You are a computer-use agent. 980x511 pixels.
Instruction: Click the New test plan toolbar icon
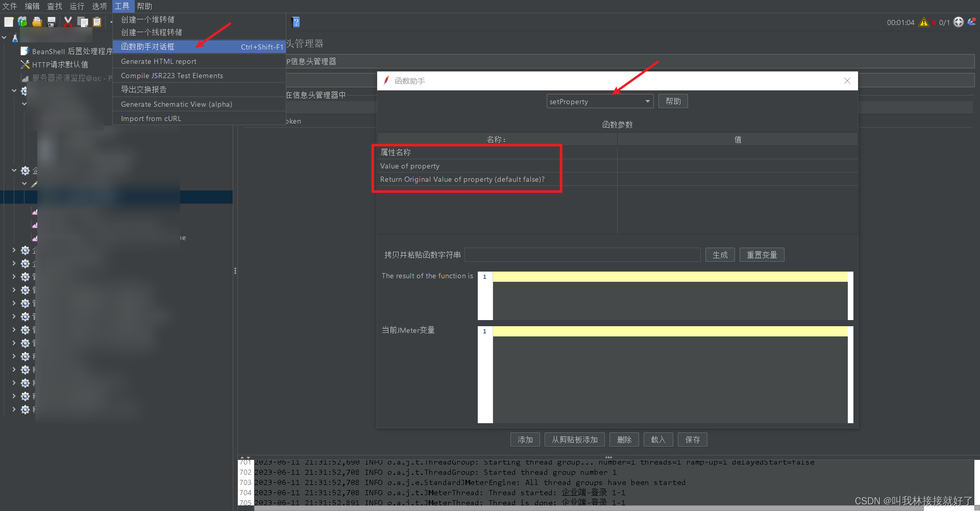click(x=9, y=22)
